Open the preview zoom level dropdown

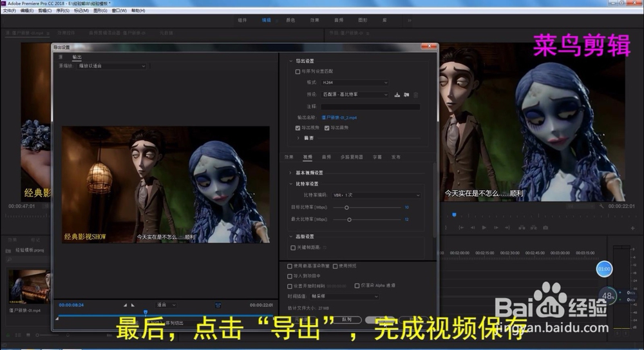pos(166,305)
